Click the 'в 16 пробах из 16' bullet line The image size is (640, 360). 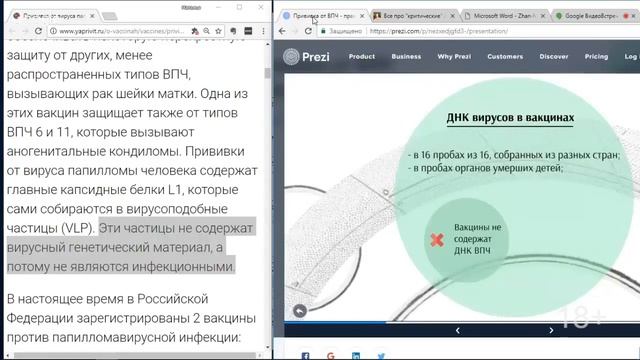514,155
